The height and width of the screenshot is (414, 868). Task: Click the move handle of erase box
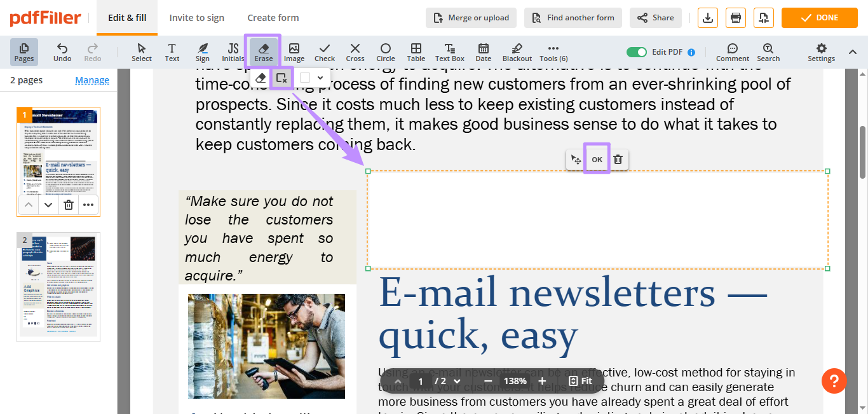(576, 160)
